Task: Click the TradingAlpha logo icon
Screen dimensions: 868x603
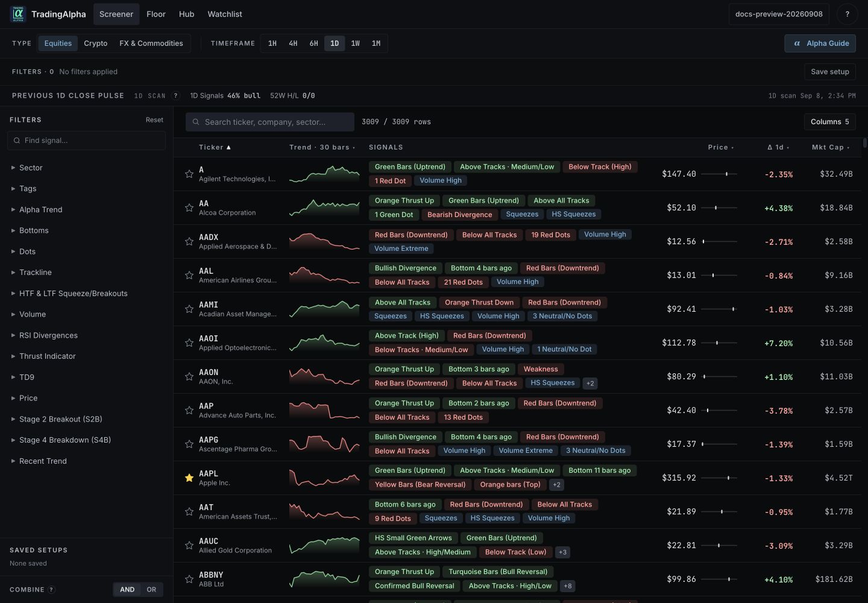Action: point(18,14)
